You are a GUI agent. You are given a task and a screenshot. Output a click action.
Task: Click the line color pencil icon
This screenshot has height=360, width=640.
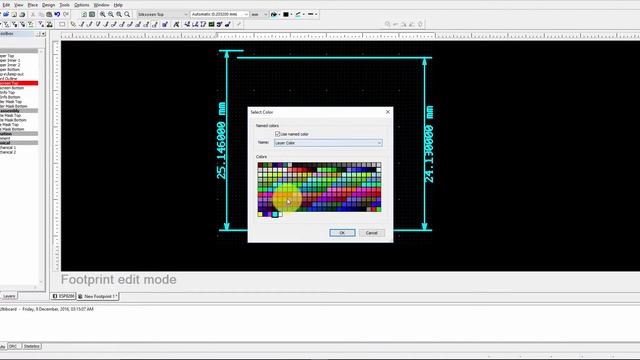coord(298,14)
